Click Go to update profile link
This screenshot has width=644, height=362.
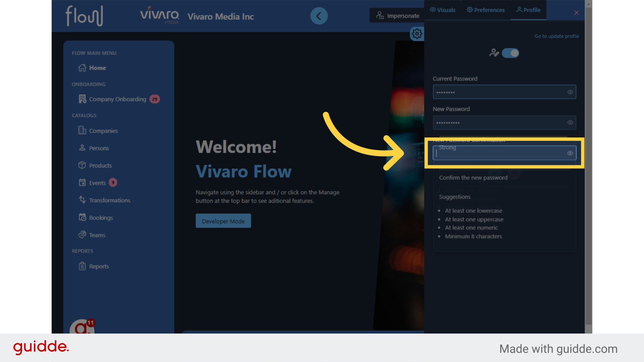tap(556, 36)
